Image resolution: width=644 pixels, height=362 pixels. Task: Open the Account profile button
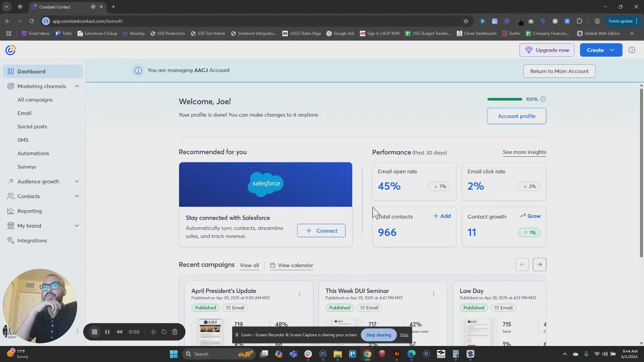[517, 116]
